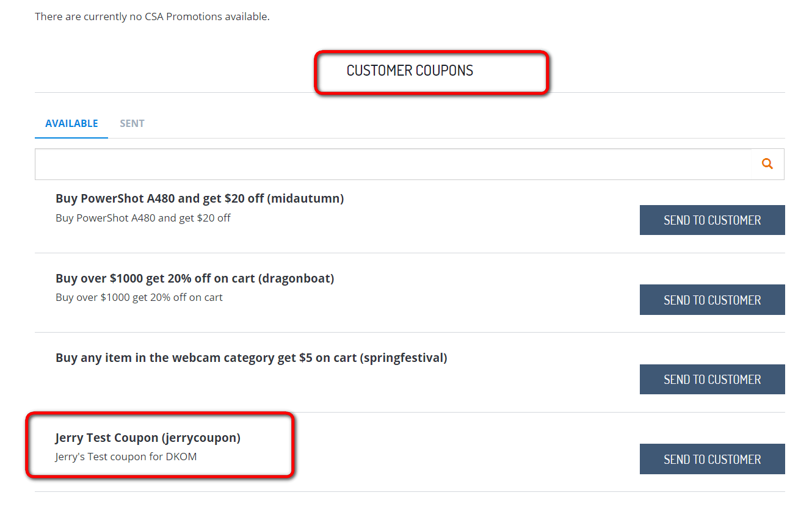812x531 pixels.
Task: Send the midautumn coupon to customer
Action: tap(712, 220)
